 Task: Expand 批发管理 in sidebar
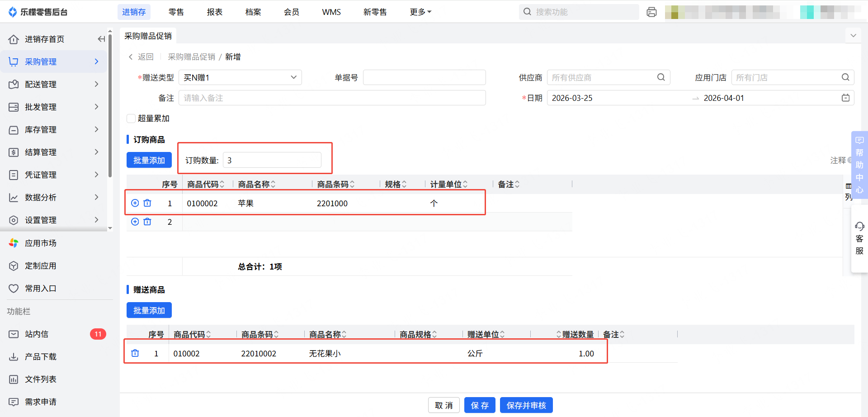54,107
